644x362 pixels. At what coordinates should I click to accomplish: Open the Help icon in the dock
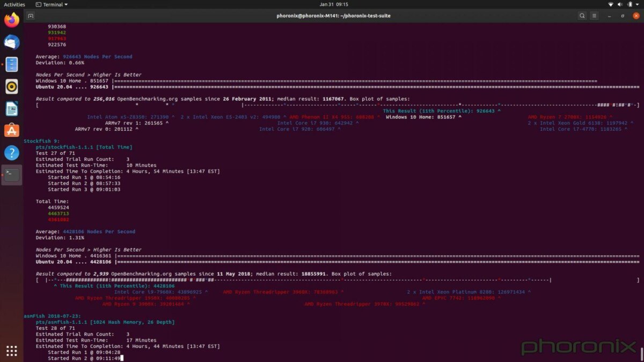[11, 153]
